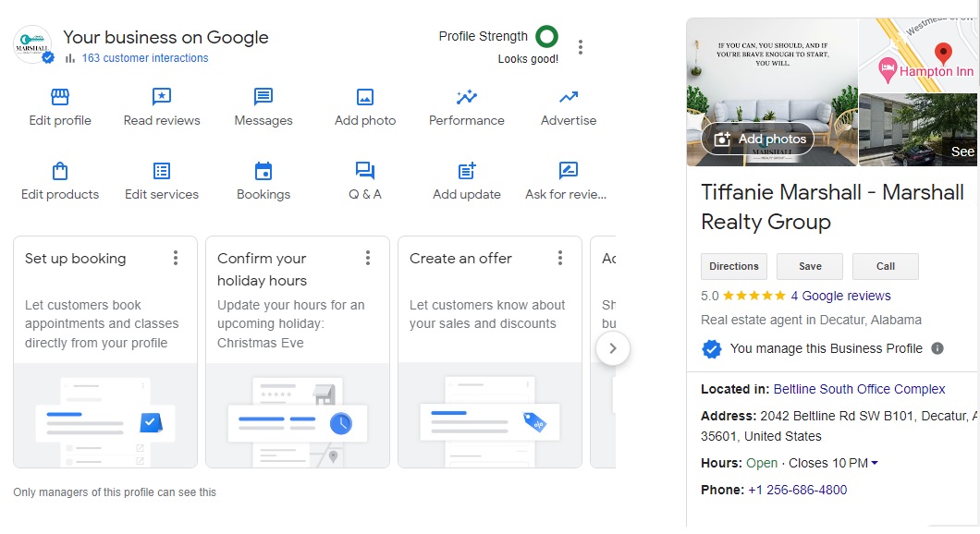This screenshot has height=534, width=980.
Task: Open Create an offer card options menu
Action: 560,259
